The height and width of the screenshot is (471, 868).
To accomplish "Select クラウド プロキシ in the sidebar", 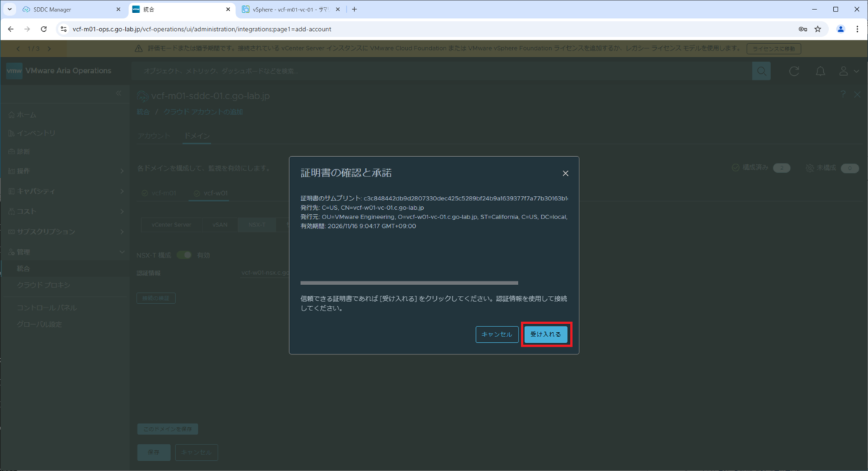I will pos(44,285).
